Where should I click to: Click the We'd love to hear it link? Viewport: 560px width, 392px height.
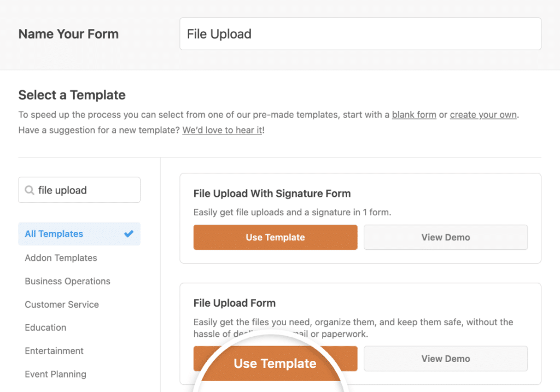222,130
